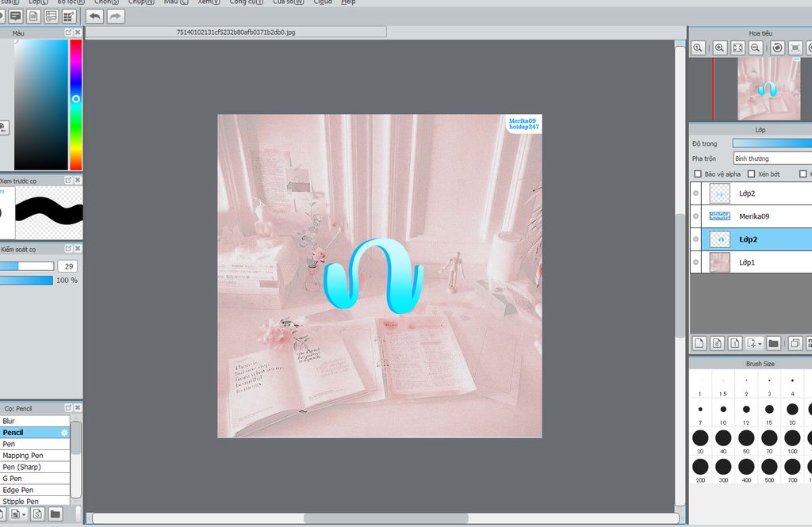Duplicate the current layer
Screen dimensions: 812x527
(795, 343)
